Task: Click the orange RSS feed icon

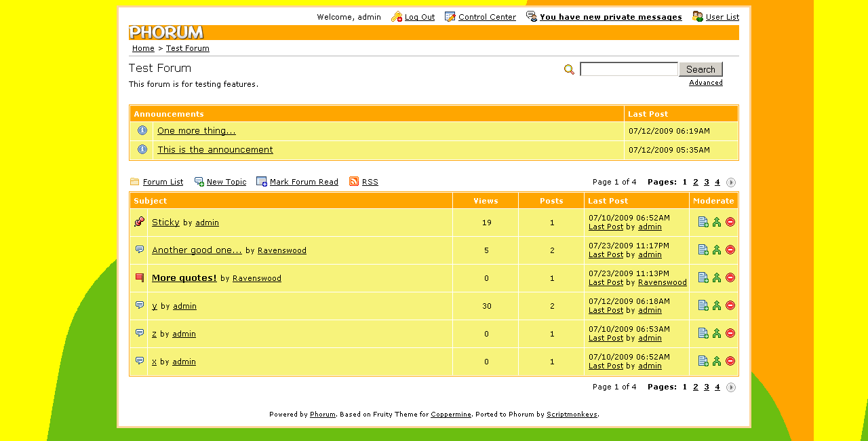Action: [x=354, y=181]
